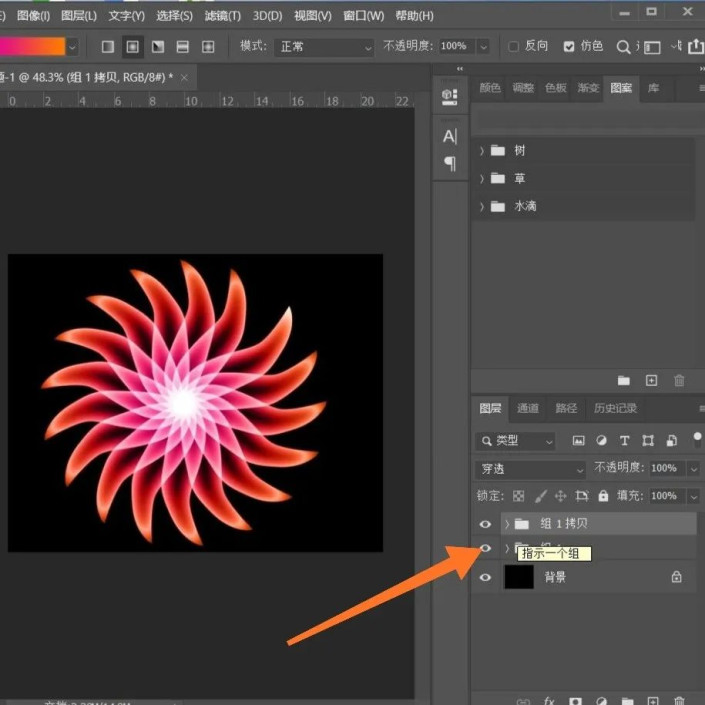Add layer mask icon at panel bottom
This screenshot has height=705, width=705.
click(575, 701)
